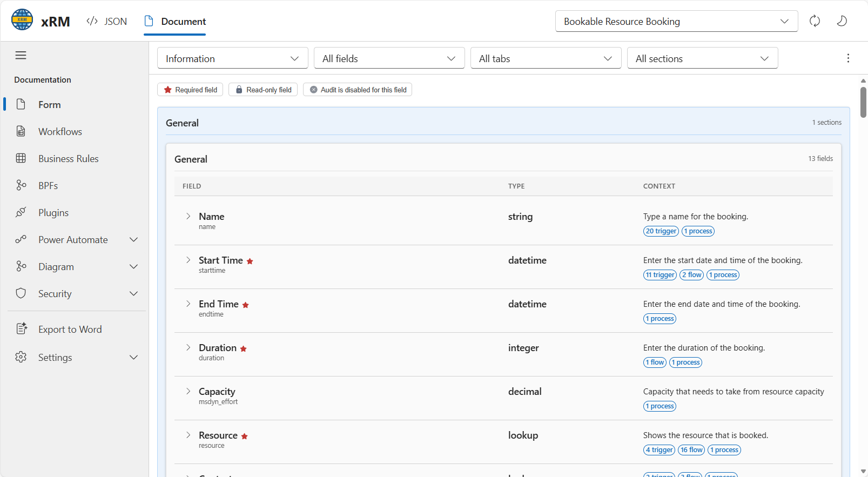Viewport: 868px width, 477px height.
Task: Expand the Resource field row
Action: [188, 435]
